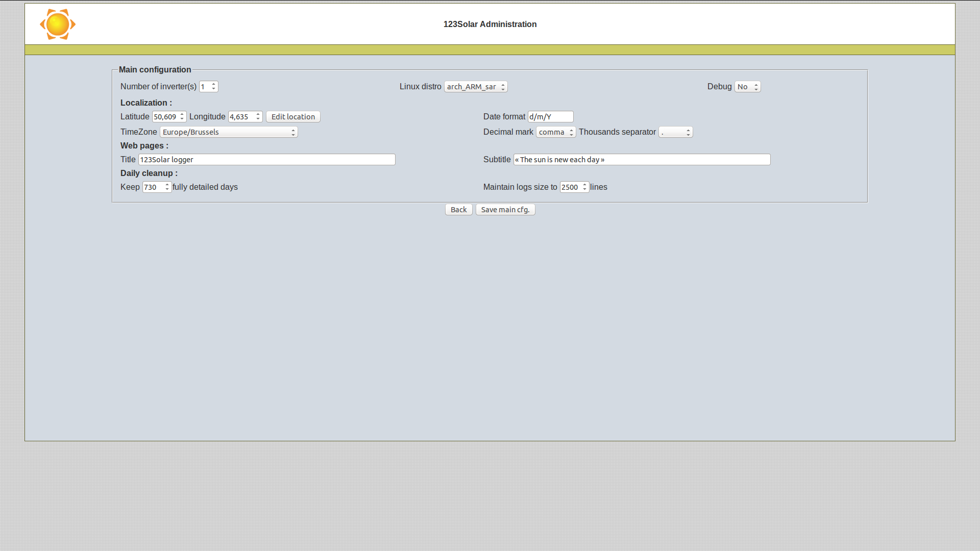Click the Maintain logs size field
Image resolution: width=980 pixels, height=551 pixels.
coord(575,187)
